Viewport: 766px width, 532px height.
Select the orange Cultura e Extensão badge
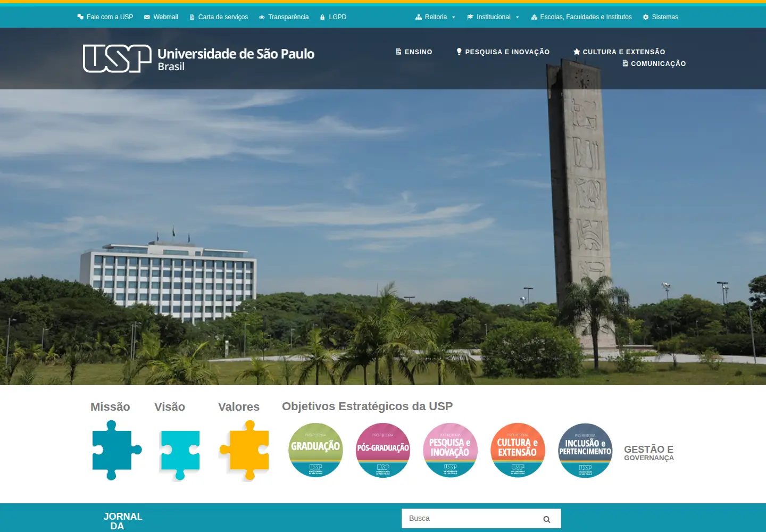click(518, 450)
